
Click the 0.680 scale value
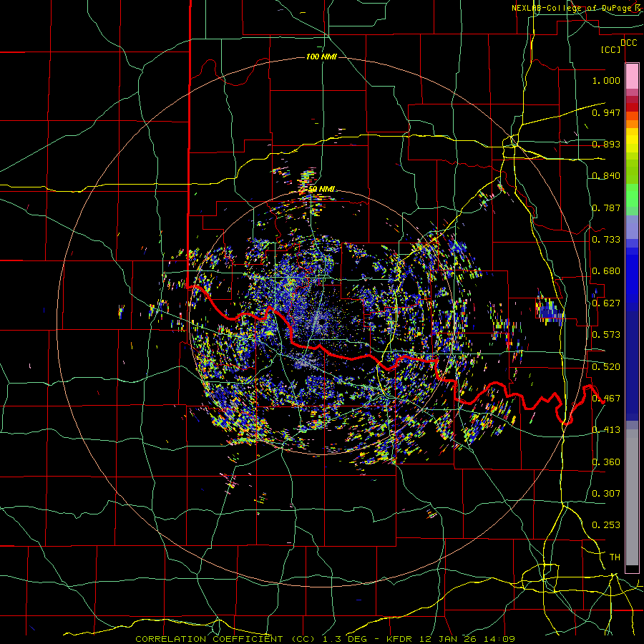[606, 271]
